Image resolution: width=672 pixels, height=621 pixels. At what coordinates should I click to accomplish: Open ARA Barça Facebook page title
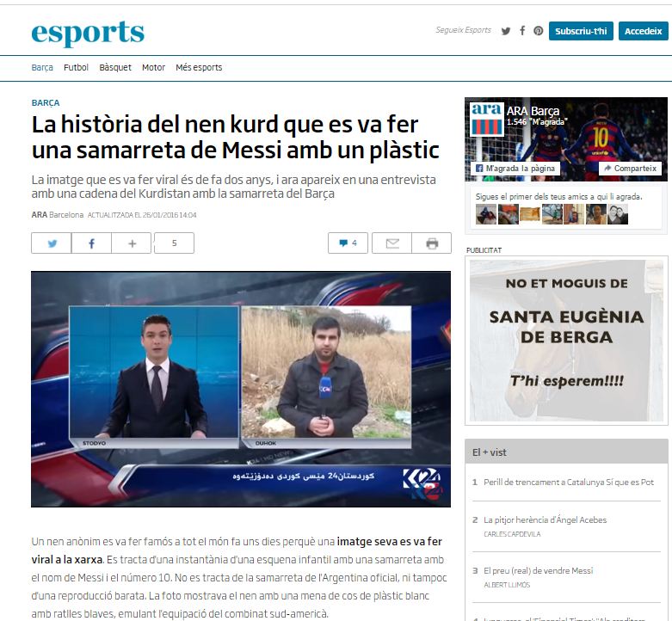[x=533, y=111]
